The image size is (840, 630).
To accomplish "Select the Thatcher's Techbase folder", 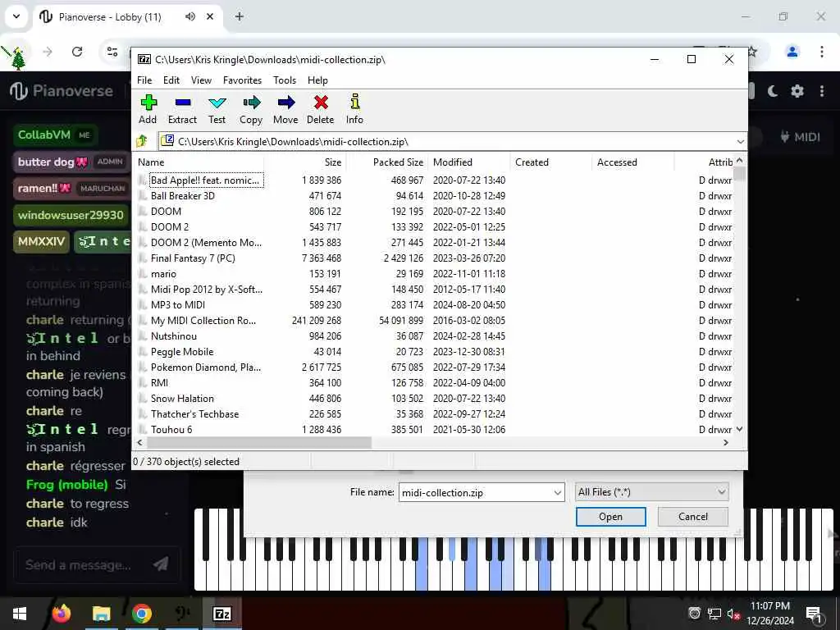I will pyautogui.click(x=194, y=414).
